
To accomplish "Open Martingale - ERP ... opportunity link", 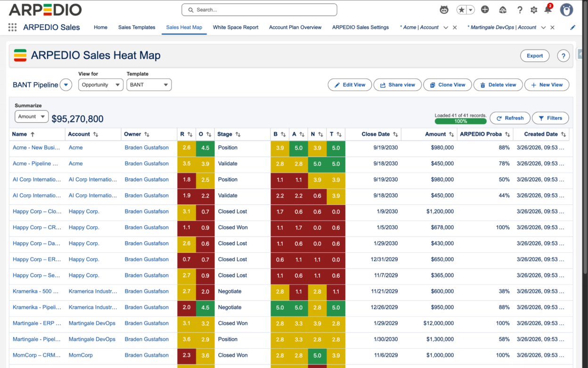I will pyautogui.click(x=37, y=323).
